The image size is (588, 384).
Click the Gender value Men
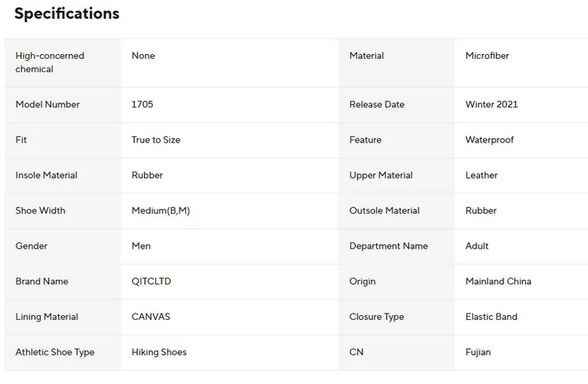[141, 245]
